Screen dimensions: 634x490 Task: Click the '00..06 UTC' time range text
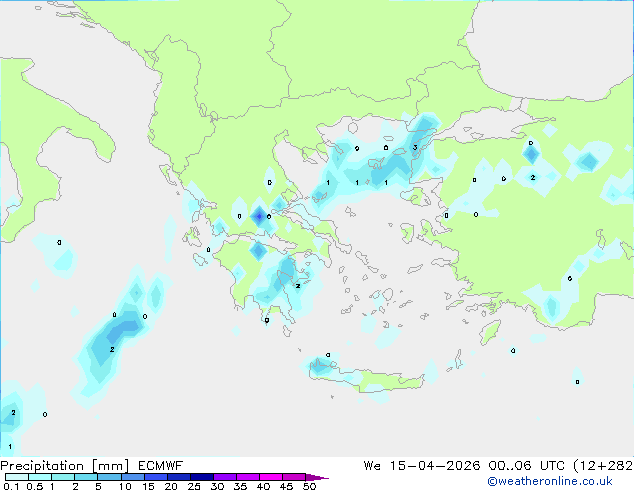(x=526, y=466)
